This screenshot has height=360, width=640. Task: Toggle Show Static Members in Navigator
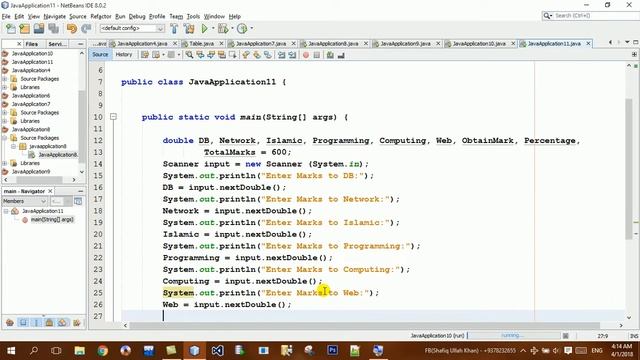click(36, 322)
